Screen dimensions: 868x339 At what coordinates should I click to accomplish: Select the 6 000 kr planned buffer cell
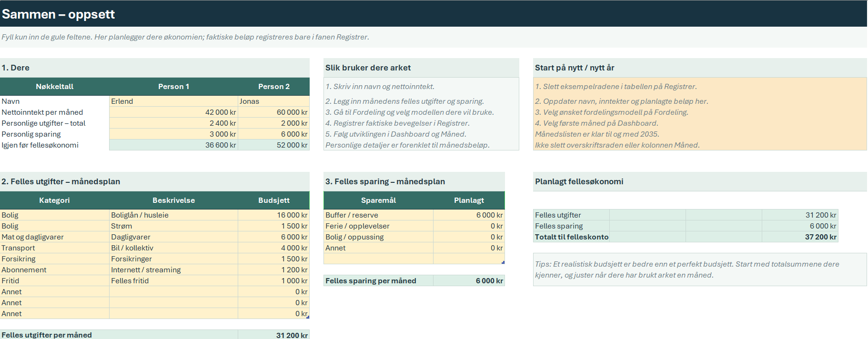469,215
